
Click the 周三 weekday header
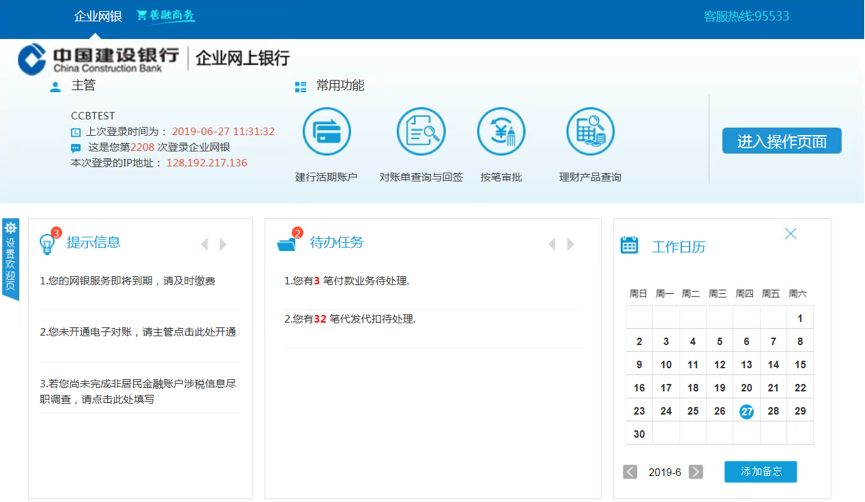[x=717, y=293]
